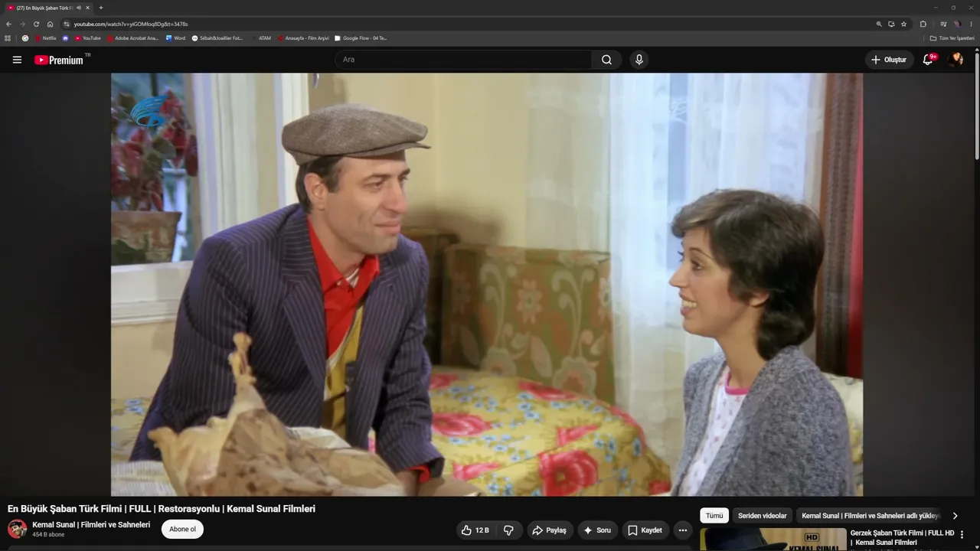Screen dimensions: 980x551
Task: Start voice search with the microphone
Action: 639,60
